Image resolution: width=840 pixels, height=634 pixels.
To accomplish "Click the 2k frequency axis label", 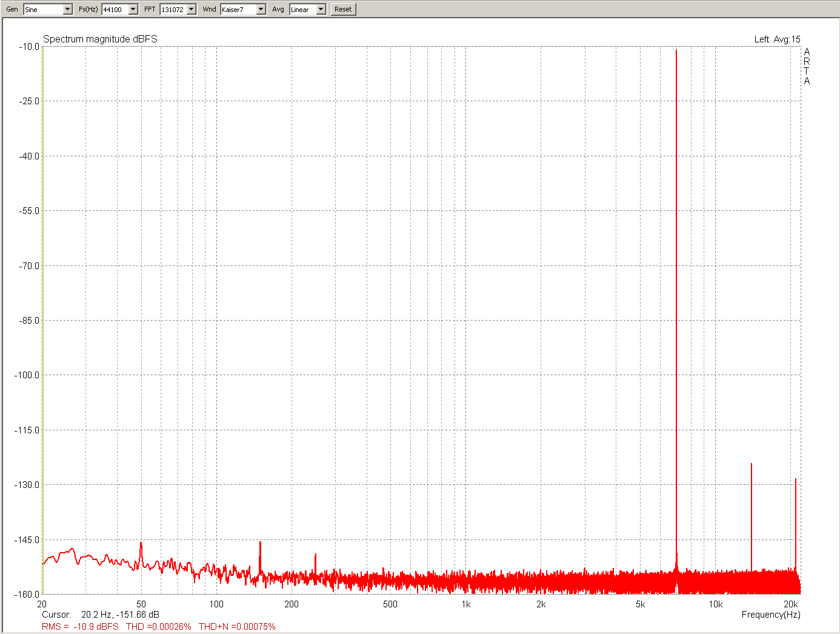I will point(541,604).
